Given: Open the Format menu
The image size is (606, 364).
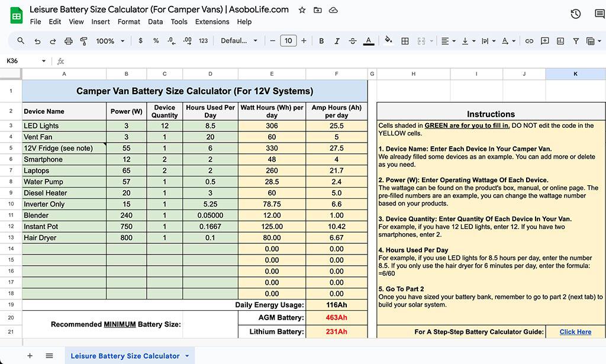Looking at the screenshot, I should click(128, 22).
